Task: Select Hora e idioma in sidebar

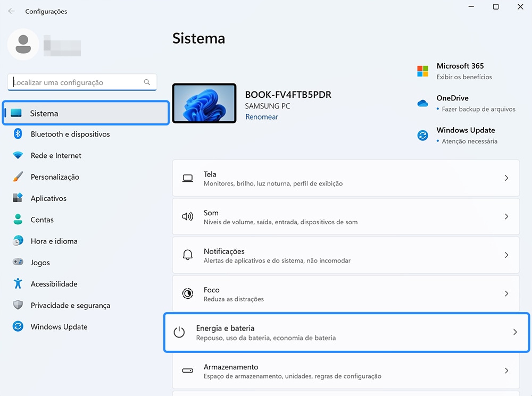Action: pos(18,241)
